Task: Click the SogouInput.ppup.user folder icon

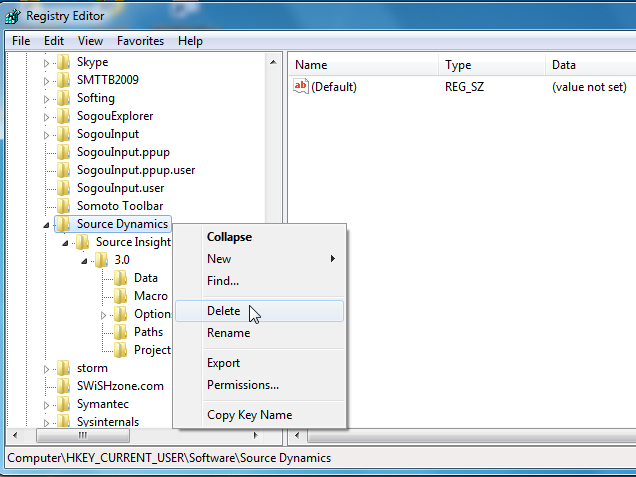Action: 63,170
